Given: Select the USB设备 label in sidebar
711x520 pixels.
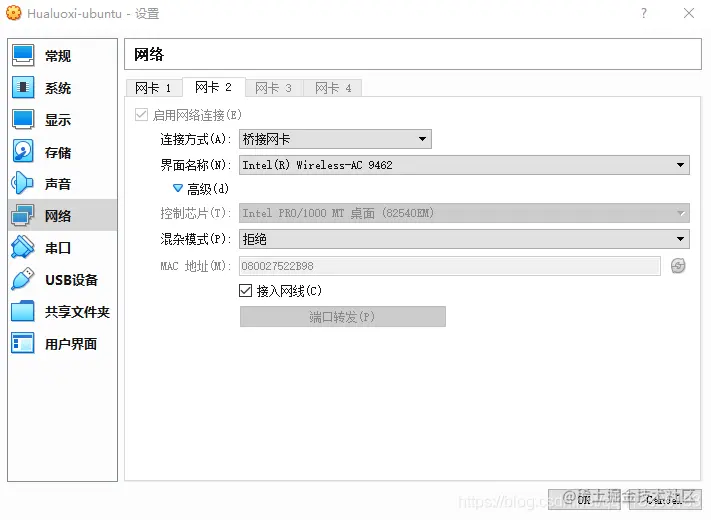Looking at the screenshot, I should pyautogui.click(x=71, y=280).
